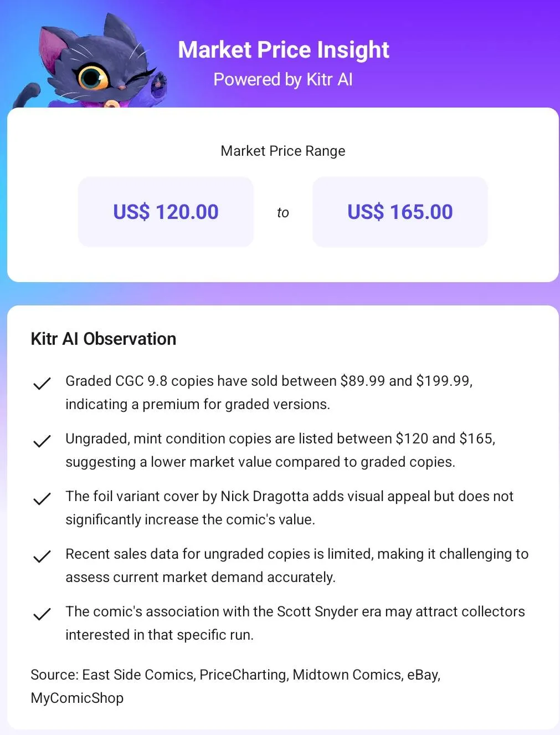Click the Kitr AI Observation heading
This screenshot has width=560, height=735.
104,339
